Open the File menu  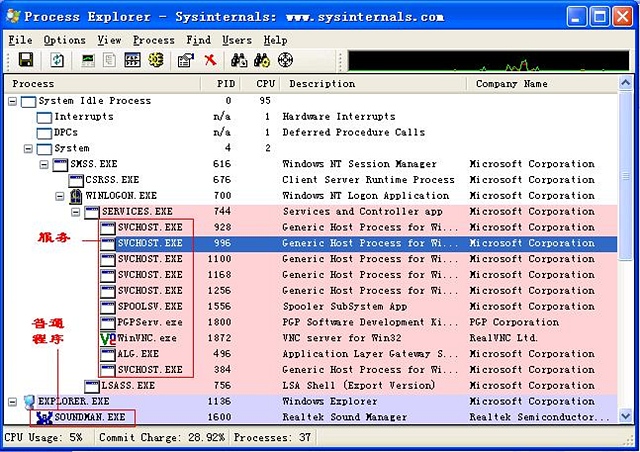[20, 40]
